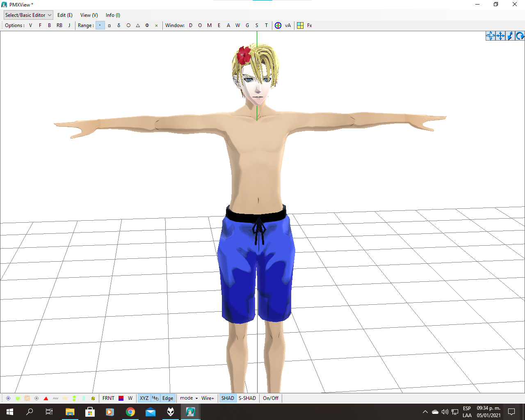The image size is (525, 420).
Task: Open the View (V) menu
Action: click(89, 15)
